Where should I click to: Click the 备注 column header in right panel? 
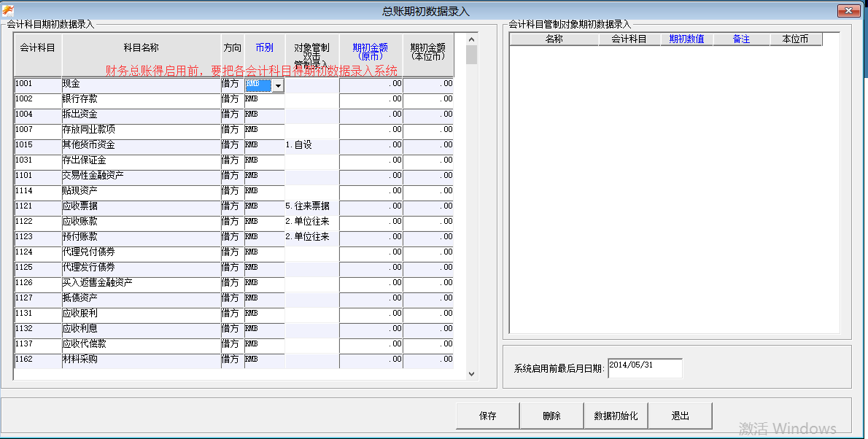click(741, 39)
